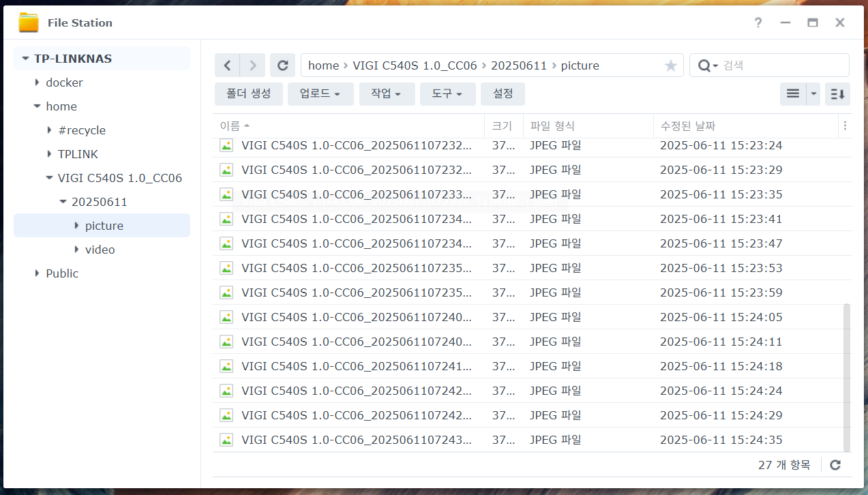Select 20250611 folder label in tree
The height and width of the screenshot is (495, 868).
(100, 202)
